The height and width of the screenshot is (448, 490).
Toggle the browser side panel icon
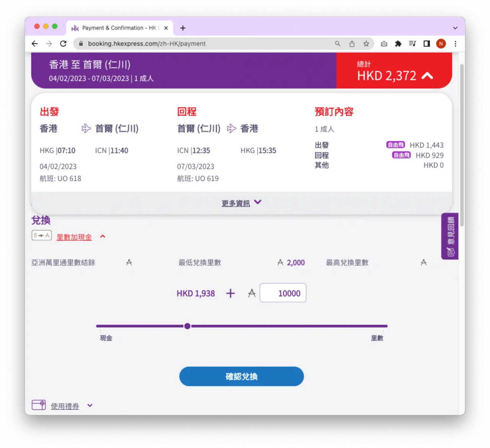click(x=426, y=44)
